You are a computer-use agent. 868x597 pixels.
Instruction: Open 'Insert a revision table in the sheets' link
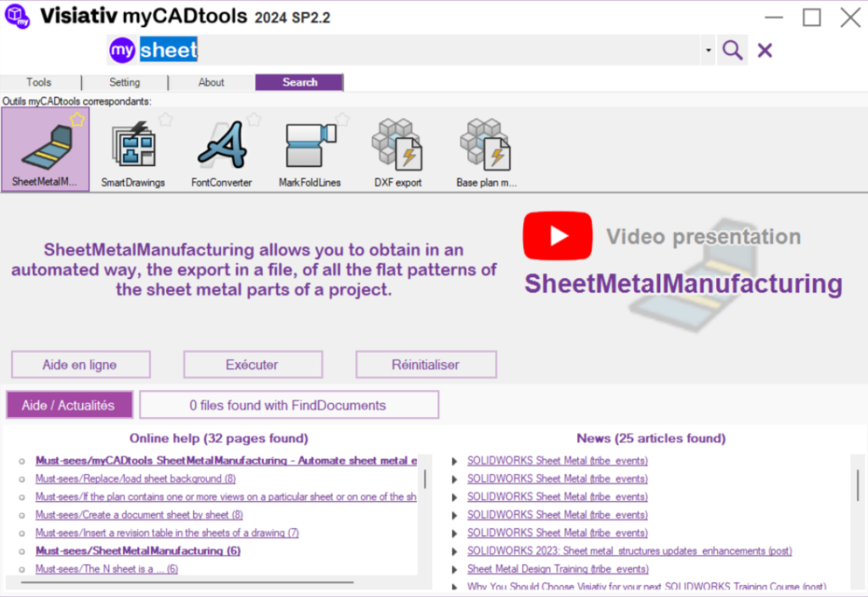167,533
